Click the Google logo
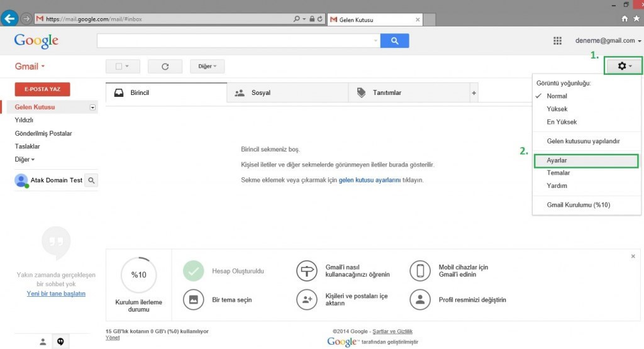 pyautogui.click(x=36, y=41)
